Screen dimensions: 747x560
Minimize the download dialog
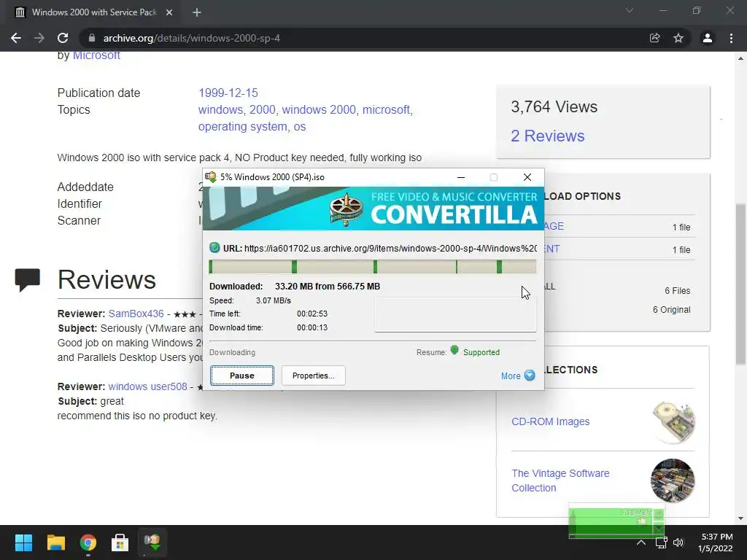[461, 177]
